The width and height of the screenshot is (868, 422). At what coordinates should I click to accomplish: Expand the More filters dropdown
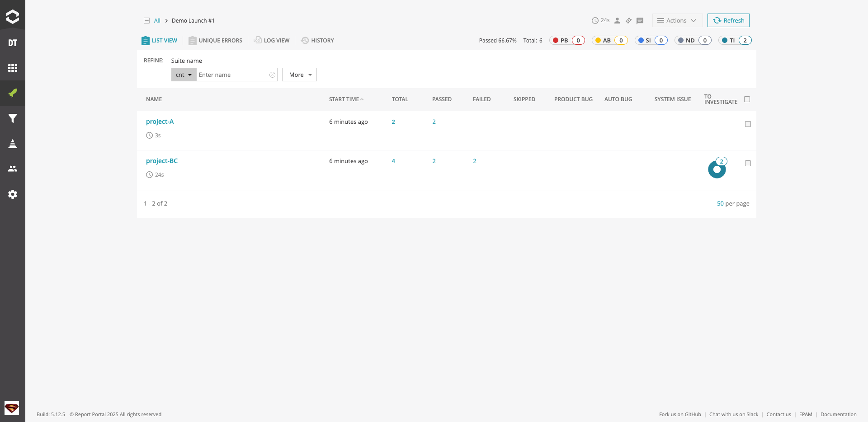(x=299, y=75)
